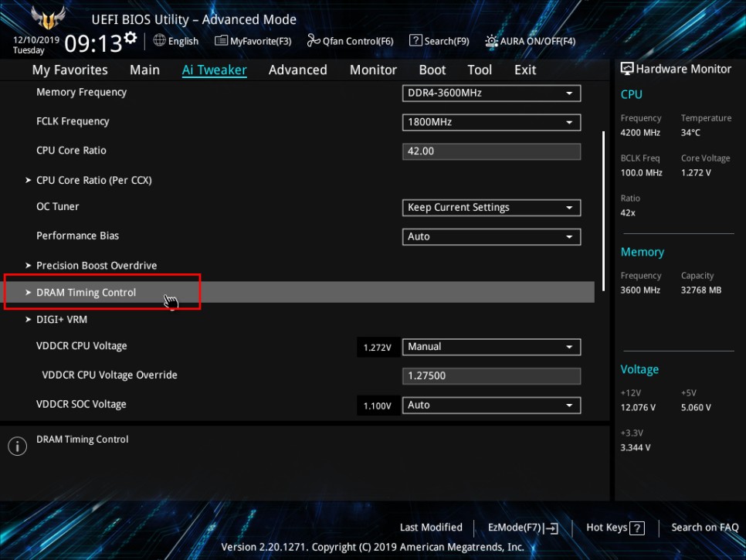Open VDDCR SOC Voltage Auto dropdown
The height and width of the screenshot is (560, 746).
click(491, 405)
